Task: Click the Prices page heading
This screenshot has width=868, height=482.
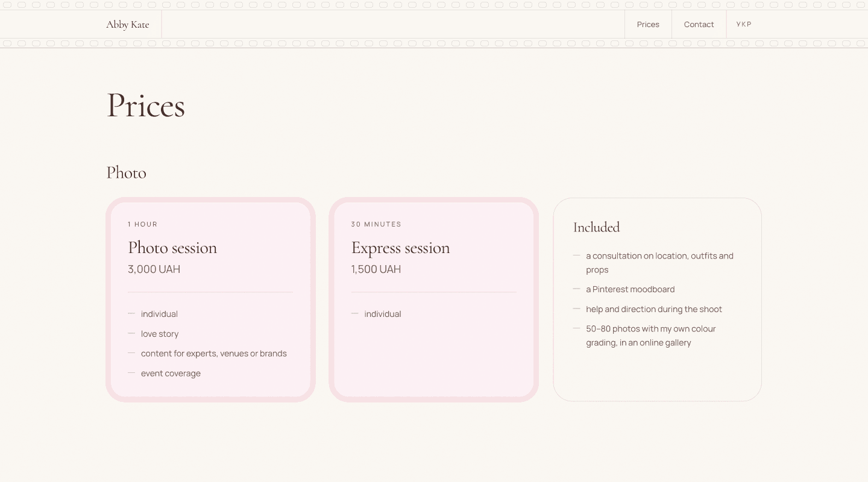Action: tap(145, 105)
